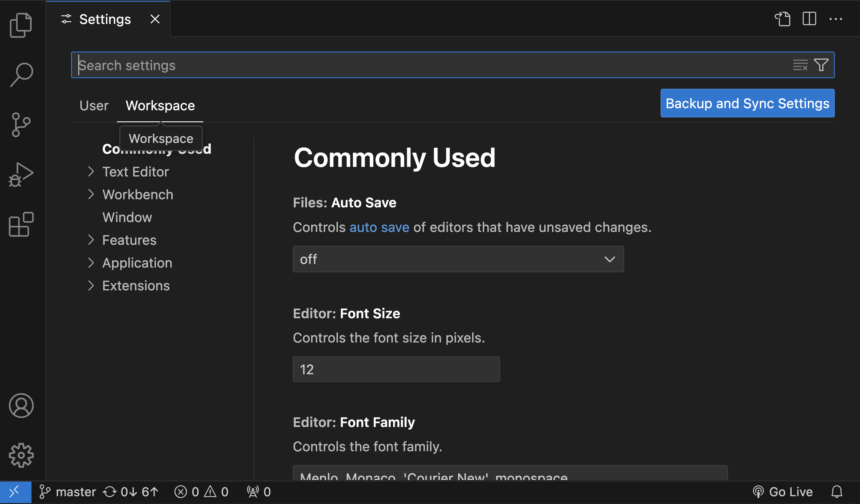Image resolution: width=860 pixels, height=504 pixels.
Task: Expand the Workbench settings section
Action: click(x=138, y=194)
